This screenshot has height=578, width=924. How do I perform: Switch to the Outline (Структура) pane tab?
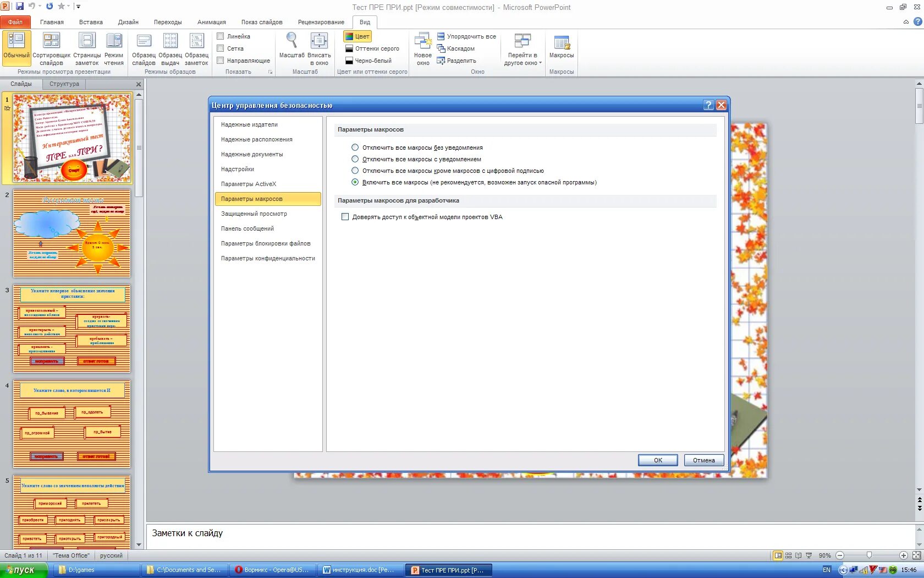click(64, 84)
